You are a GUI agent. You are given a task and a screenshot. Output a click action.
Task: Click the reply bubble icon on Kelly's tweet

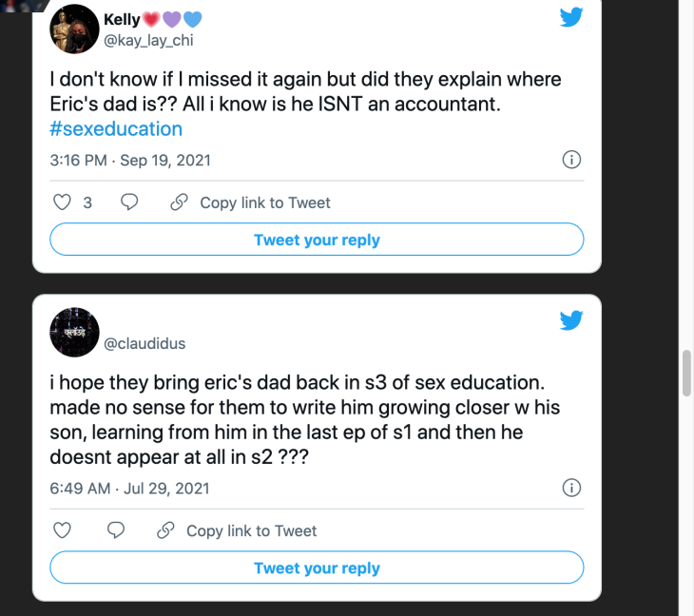coord(130,202)
